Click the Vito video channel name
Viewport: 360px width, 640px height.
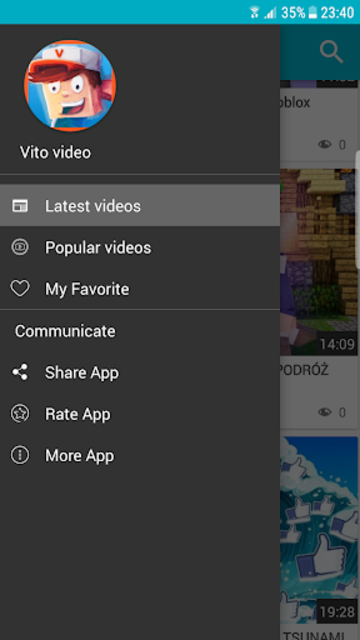[x=56, y=153]
